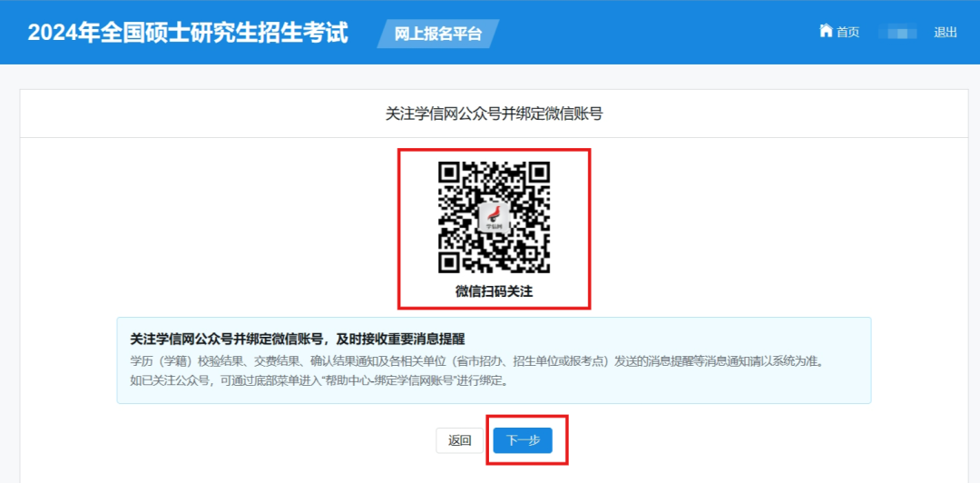Click the blurred username in header
Image resolution: width=980 pixels, height=483 pixels.
[x=897, y=32]
